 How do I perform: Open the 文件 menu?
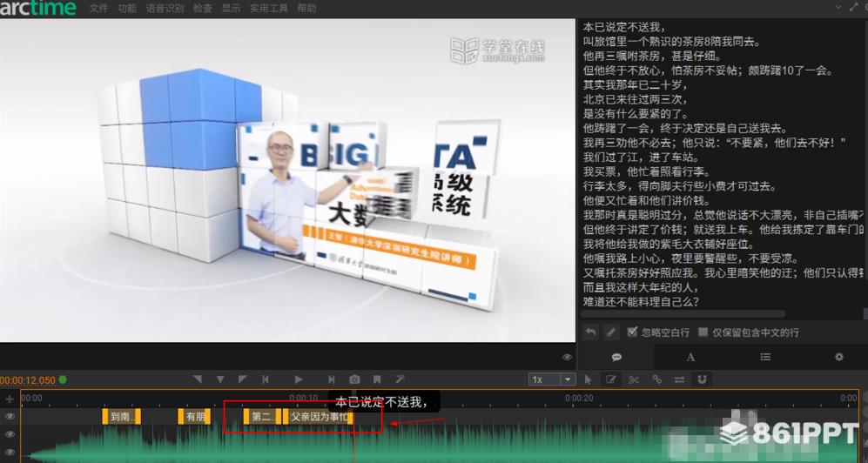coord(98,9)
